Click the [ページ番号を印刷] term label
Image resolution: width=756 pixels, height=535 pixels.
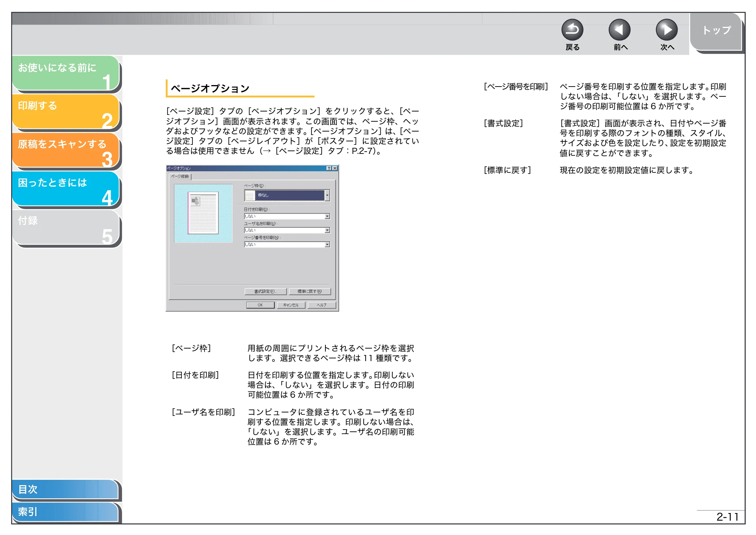(516, 87)
